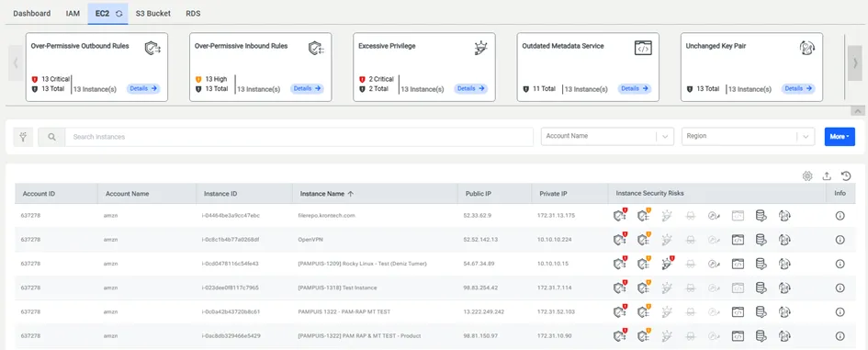Open Details for Unchanged Key Pair
This screenshot has width=868, height=350.
click(799, 88)
